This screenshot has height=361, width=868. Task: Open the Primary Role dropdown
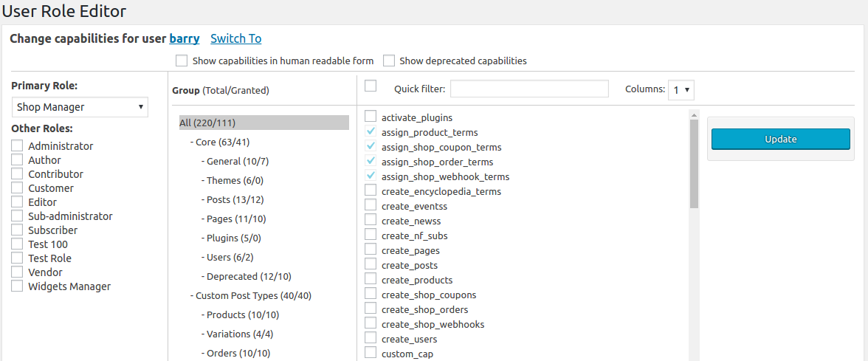point(80,107)
